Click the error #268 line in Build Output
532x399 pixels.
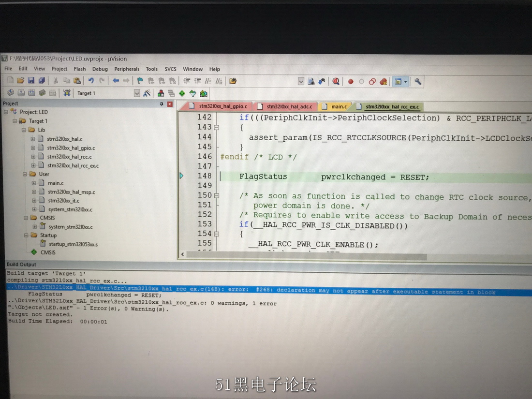coord(269,290)
